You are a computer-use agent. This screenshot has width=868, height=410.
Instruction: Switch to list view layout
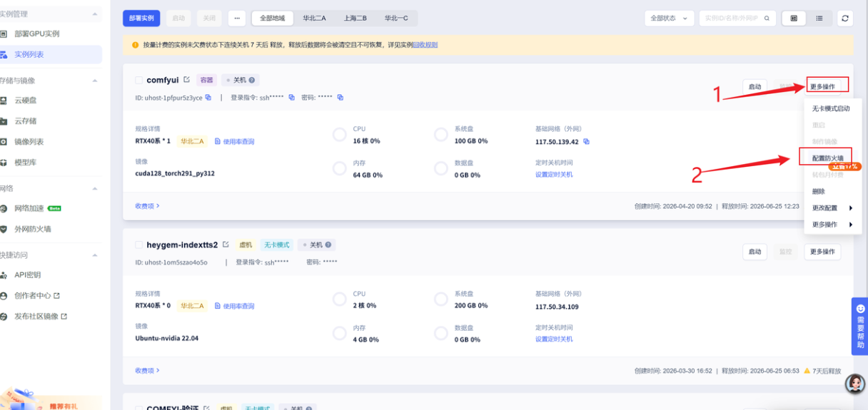point(819,19)
